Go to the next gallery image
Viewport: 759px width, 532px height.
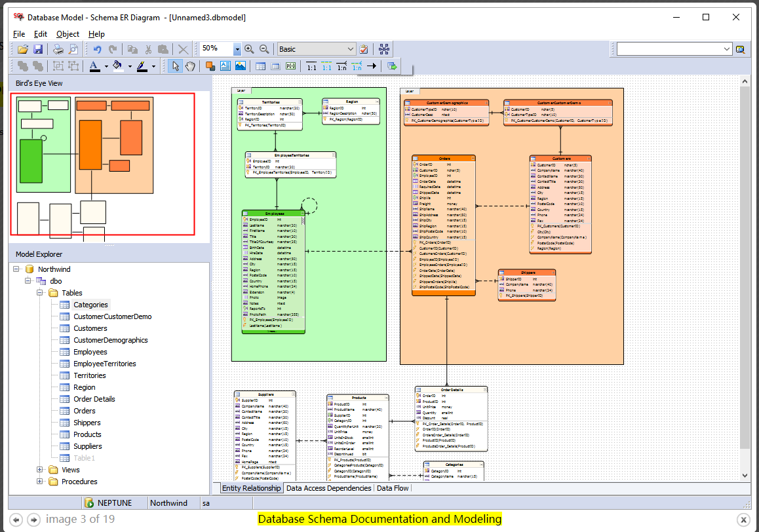[33, 520]
